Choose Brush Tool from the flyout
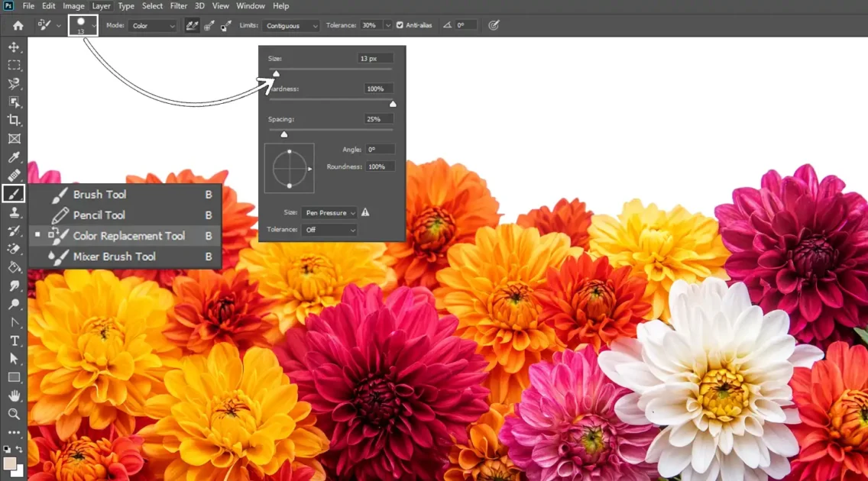This screenshot has height=481, width=868. pos(125,195)
